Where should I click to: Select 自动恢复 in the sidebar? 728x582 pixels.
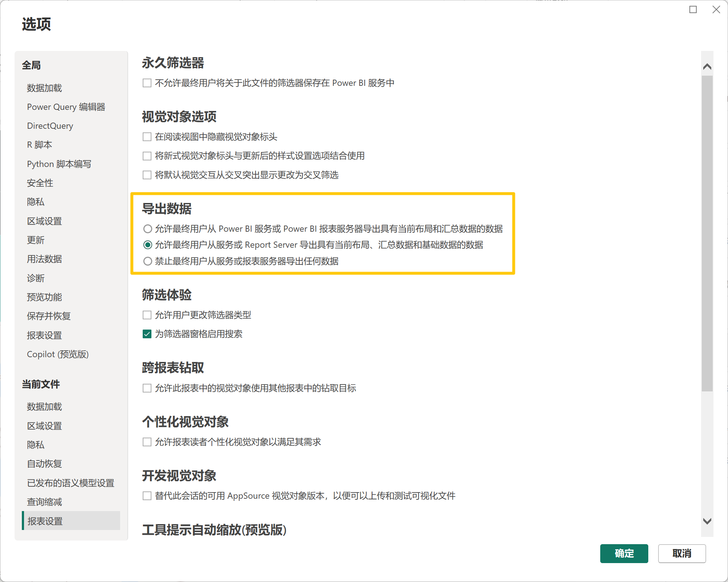coord(44,464)
